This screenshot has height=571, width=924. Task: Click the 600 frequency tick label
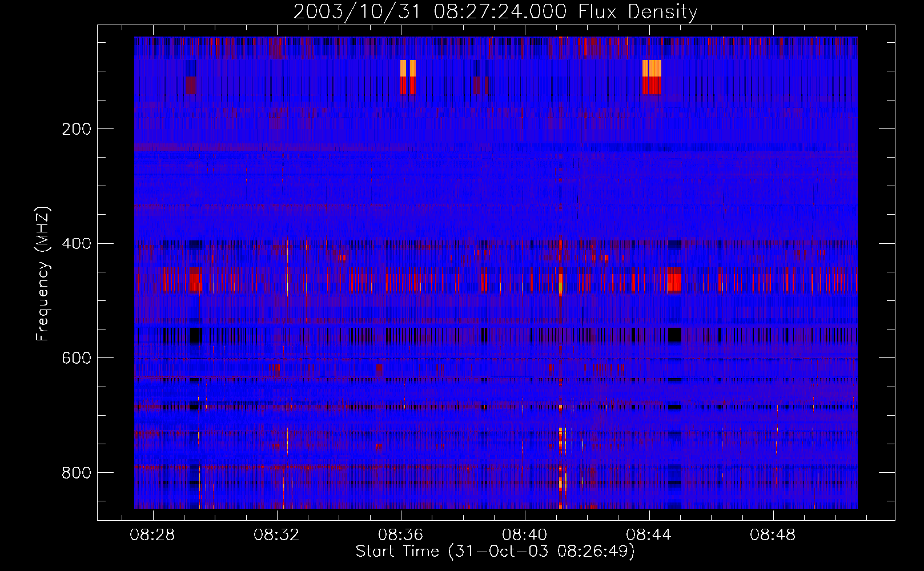[x=77, y=358]
